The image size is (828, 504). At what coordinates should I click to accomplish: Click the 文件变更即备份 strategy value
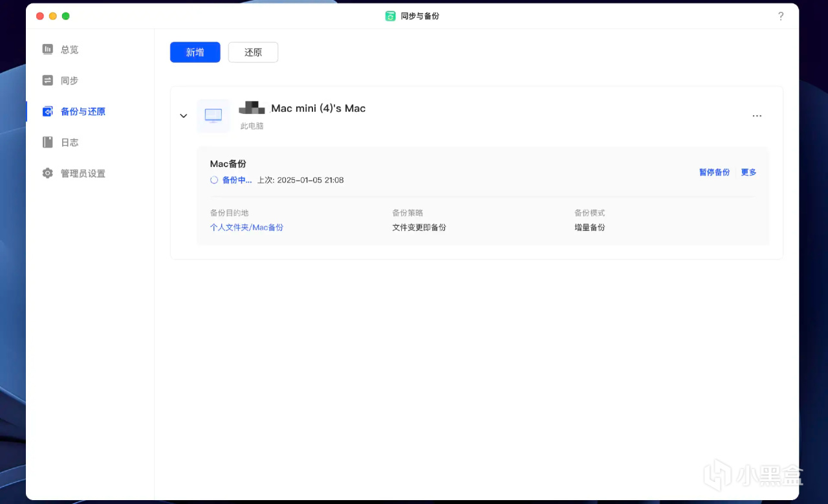[419, 228]
